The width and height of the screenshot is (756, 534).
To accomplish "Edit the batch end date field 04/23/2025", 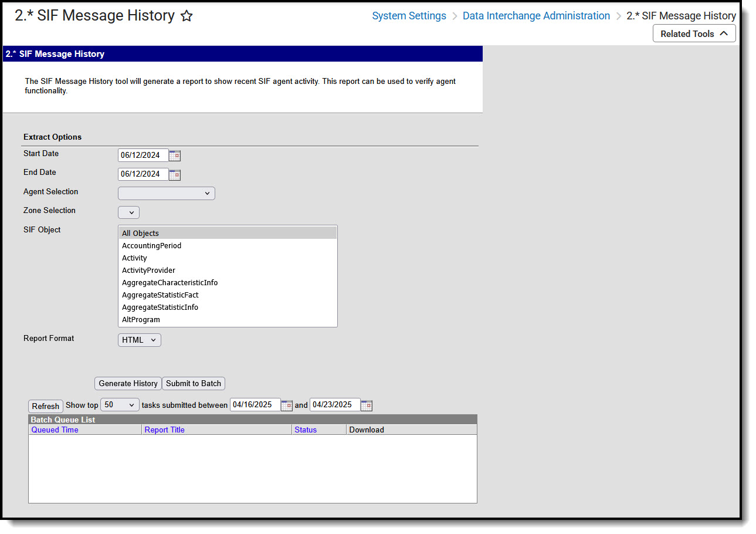I will 335,405.
